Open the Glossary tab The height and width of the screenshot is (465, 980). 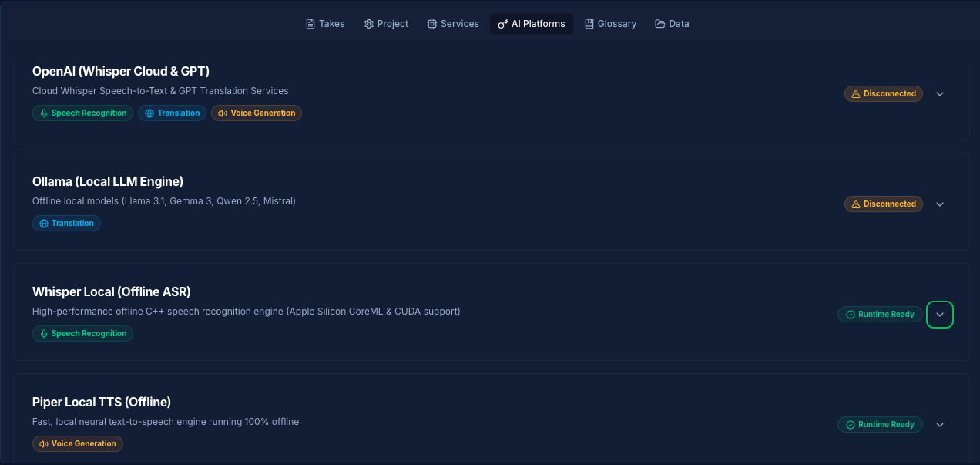coord(610,24)
